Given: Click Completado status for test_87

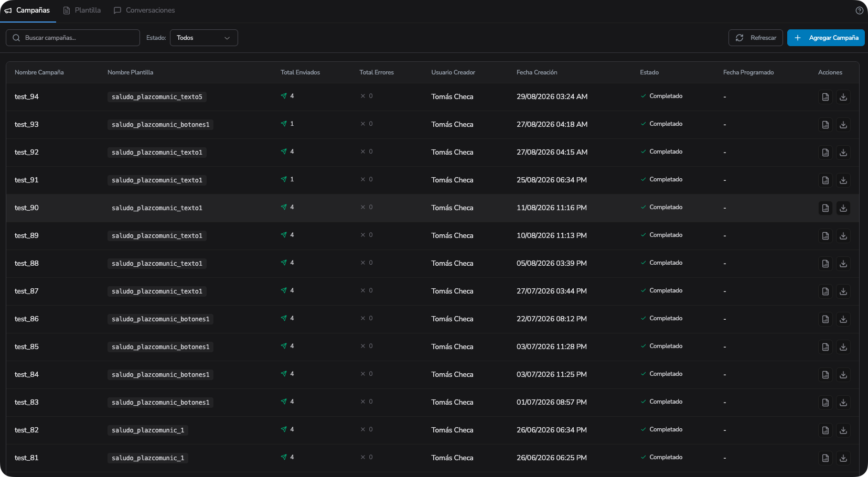Looking at the screenshot, I should [661, 290].
